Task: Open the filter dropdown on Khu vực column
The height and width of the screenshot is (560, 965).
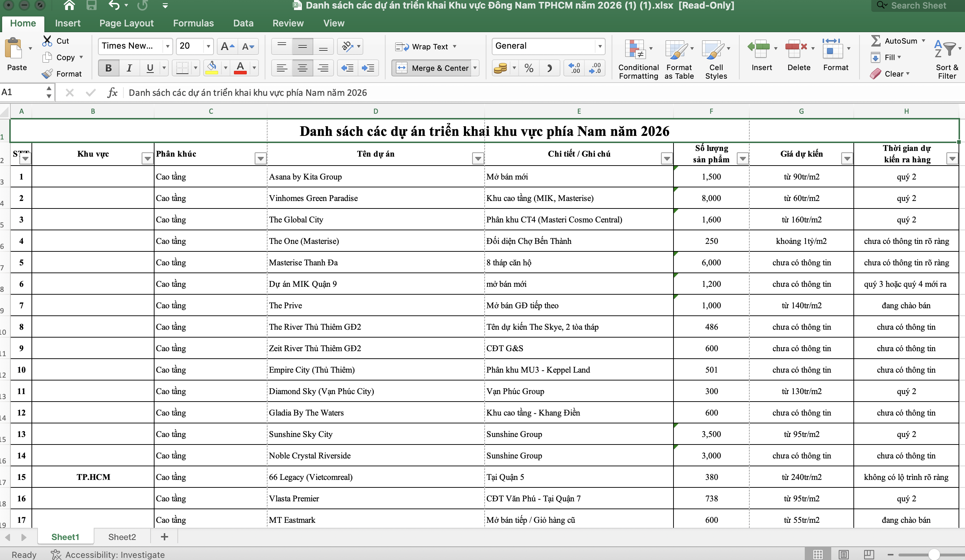Action: (x=147, y=158)
